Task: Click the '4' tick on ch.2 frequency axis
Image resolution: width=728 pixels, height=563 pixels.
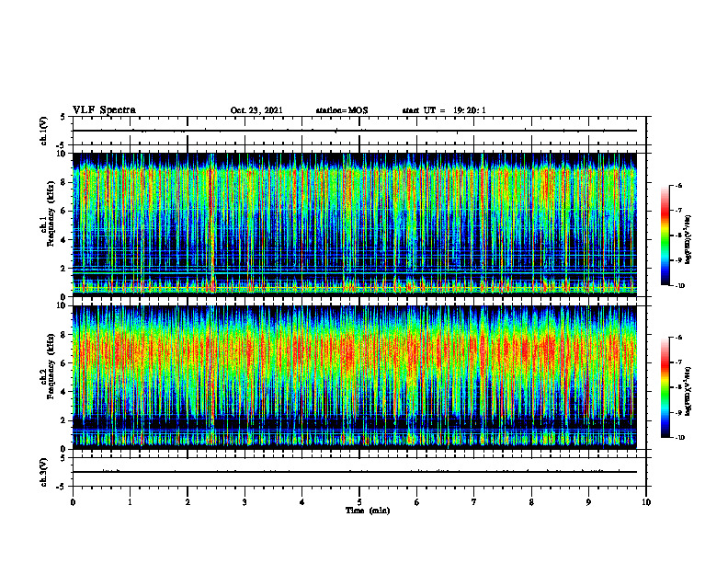Action: tap(63, 392)
